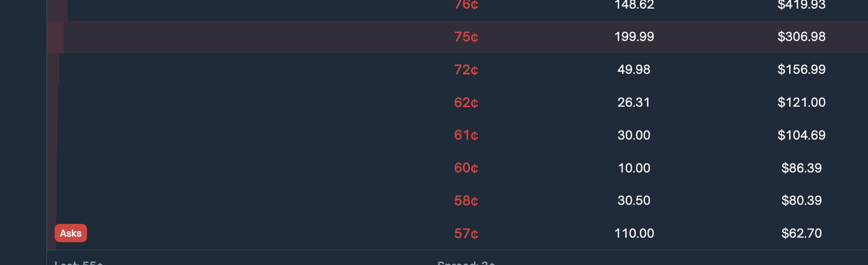Image resolution: width=868 pixels, height=265 pixels.
Task: Click the $86.39 total value
Action: pos(801,168)
